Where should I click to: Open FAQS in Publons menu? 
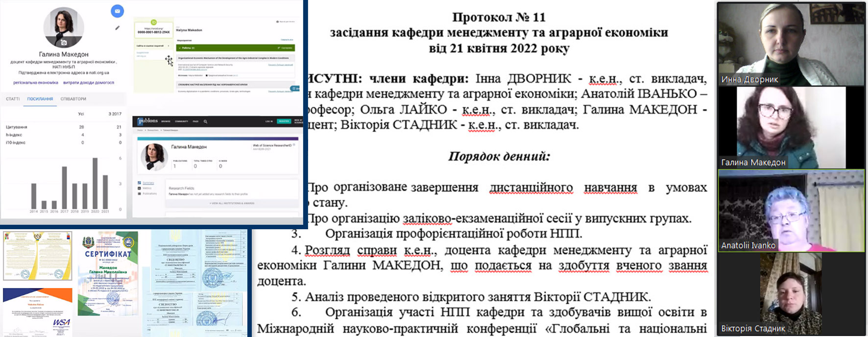click(x=195, y=121)
